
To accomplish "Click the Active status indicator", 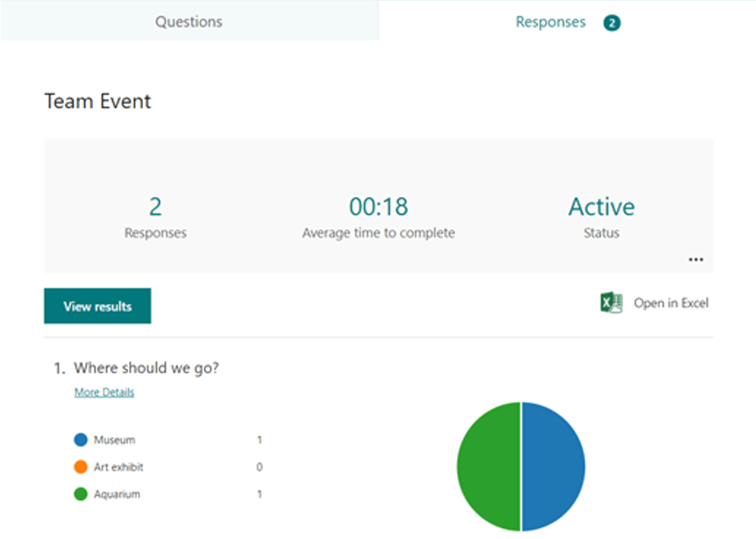I will [601, 207].
